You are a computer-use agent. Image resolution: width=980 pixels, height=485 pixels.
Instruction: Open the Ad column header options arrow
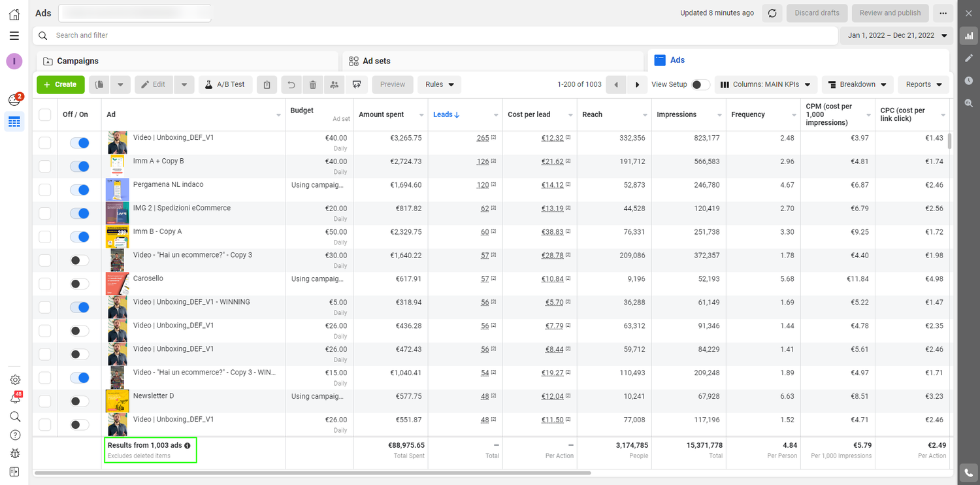click(x=279, y=115)
